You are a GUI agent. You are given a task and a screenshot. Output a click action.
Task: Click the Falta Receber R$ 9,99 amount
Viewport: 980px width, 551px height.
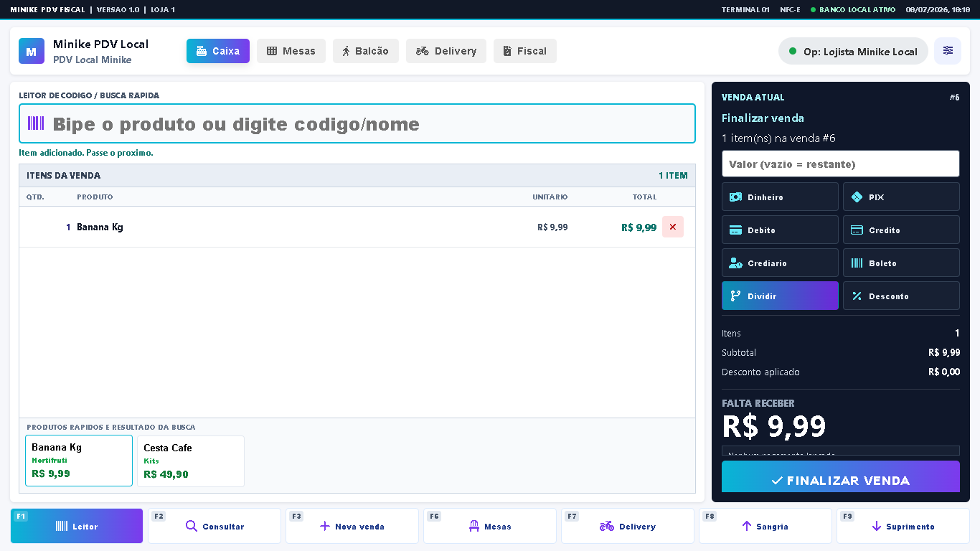[774, 426]
